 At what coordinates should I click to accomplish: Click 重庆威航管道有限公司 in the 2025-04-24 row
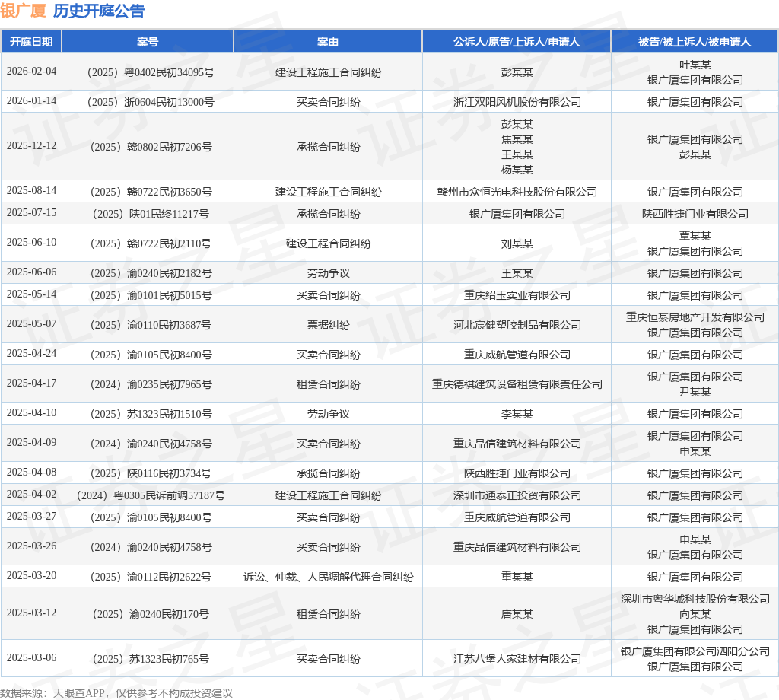click(x=517, y=355)
